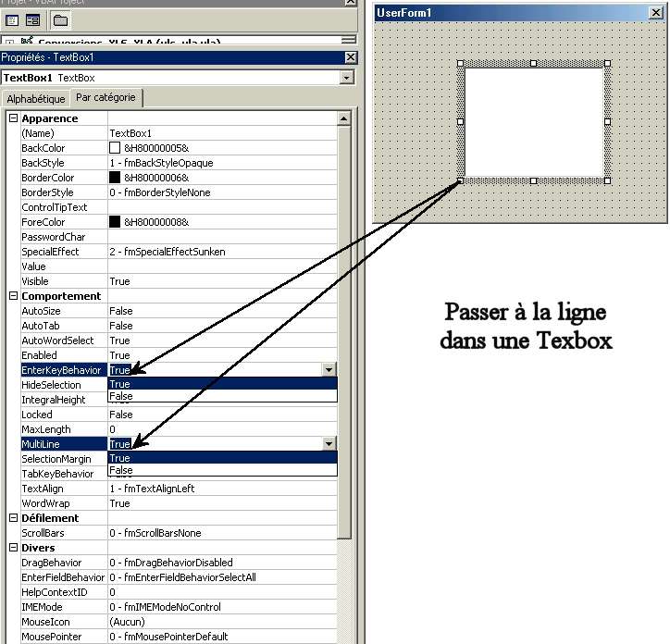
Task: Click the properties list vertical scrollbar thumb
Action: [x=344, y=331]
